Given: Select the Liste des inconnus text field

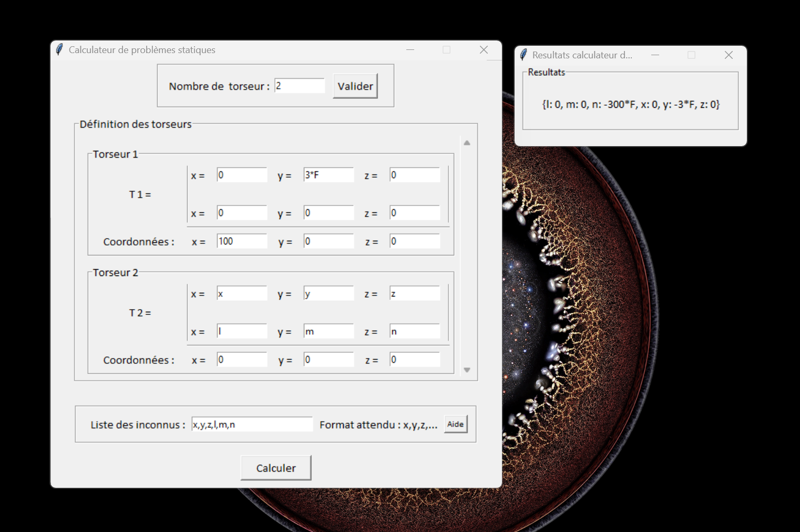Looking at the screenshot, I should [252, 424].
